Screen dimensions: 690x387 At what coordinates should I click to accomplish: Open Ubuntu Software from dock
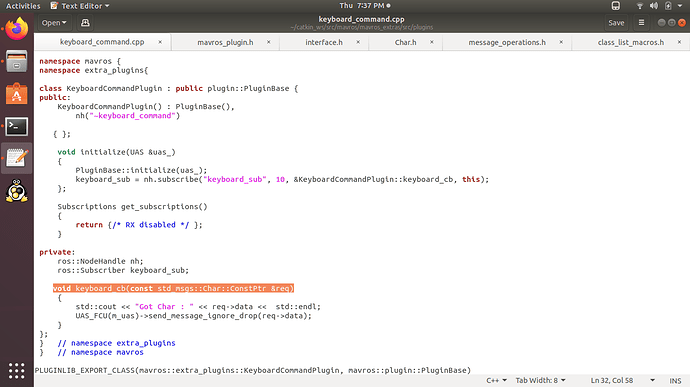(17, 94)
